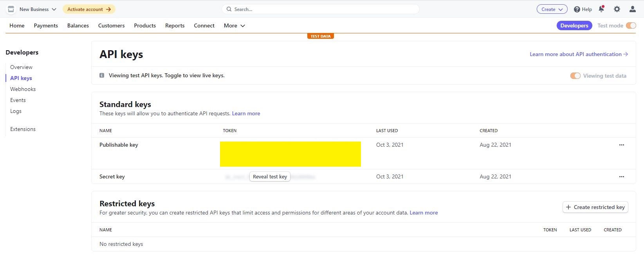Open the user profile icon
Screen dimensions: 644x260
click(632, 9)
